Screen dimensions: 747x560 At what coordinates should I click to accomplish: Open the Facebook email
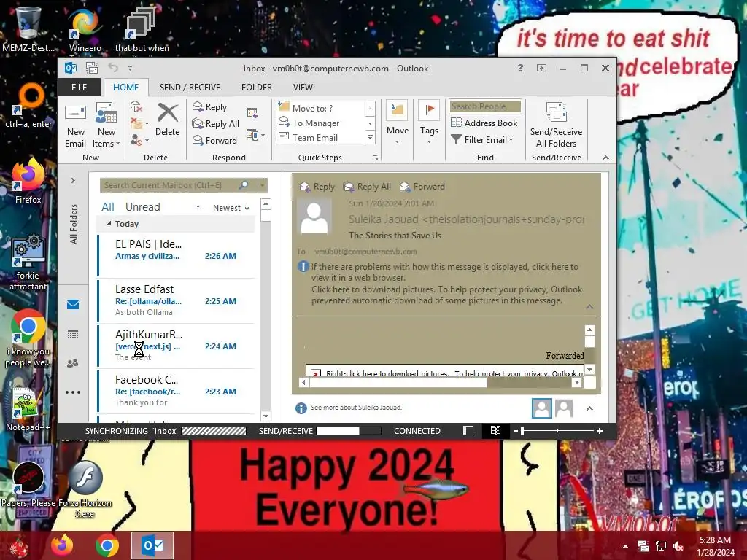[177, 391]
